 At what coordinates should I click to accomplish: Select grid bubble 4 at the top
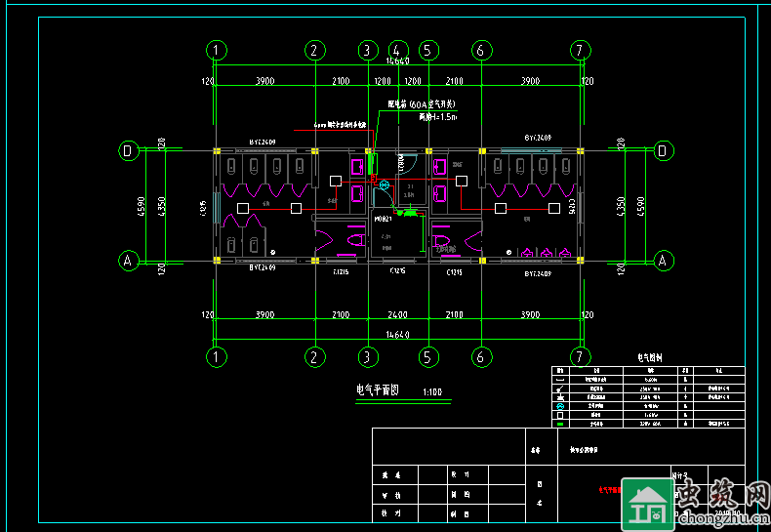pos(397,50)
